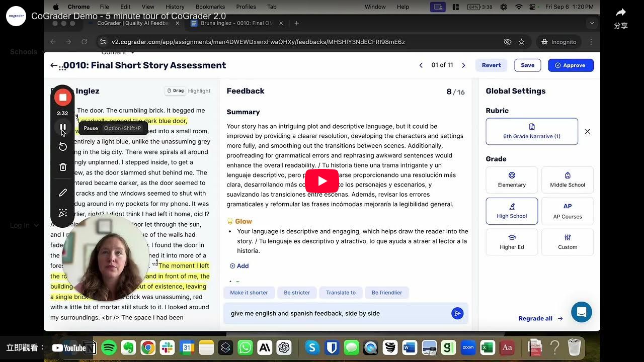Approve the feedback
The height and width of the screenshot is (362, 644).
coord(571,65)
